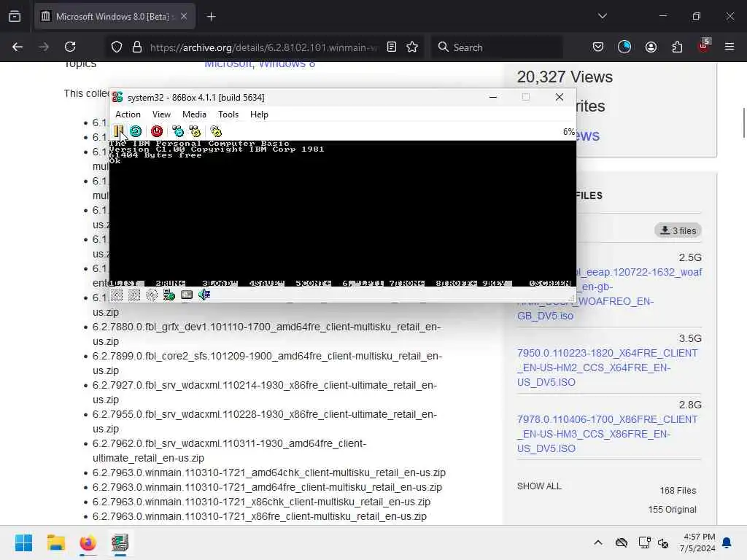Click the 6.2.7963.0 amd64chk client-multisku entry

[269, 472]
